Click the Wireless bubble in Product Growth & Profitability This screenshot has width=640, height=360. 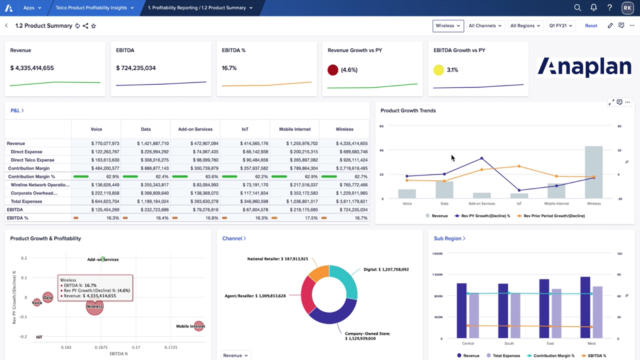point(95,307)
